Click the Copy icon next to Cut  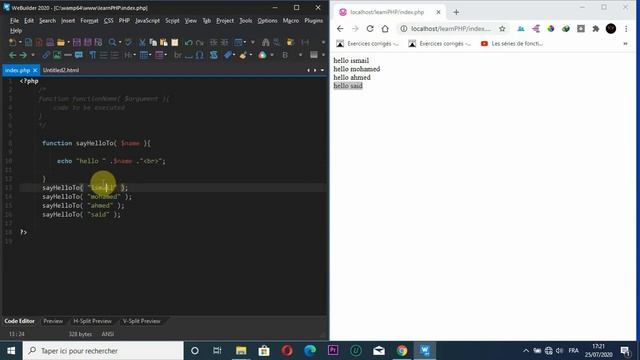[x=153, y=42]
